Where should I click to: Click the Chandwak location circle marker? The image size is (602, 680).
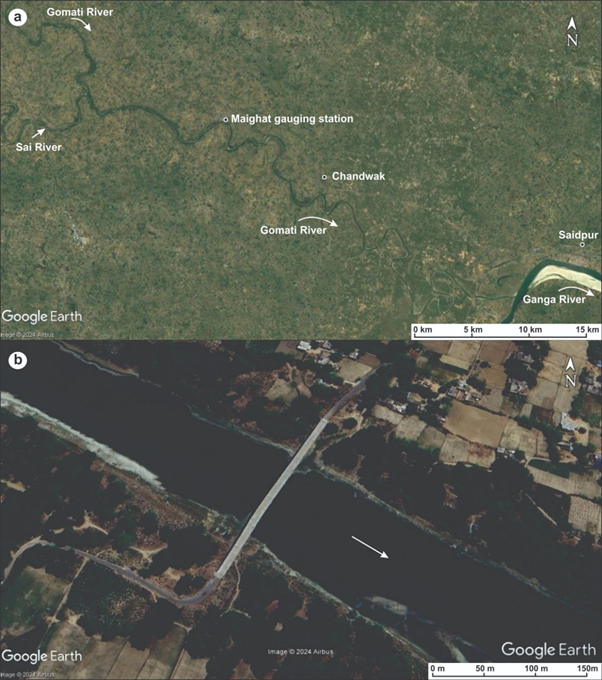[324, 177]
